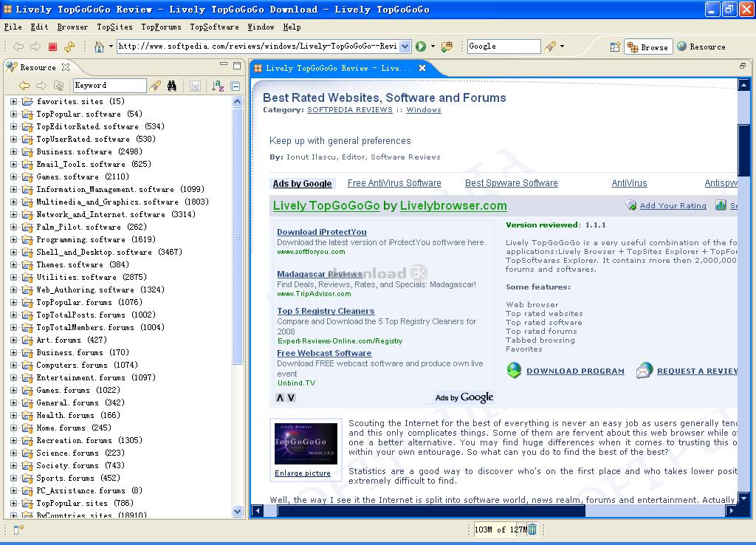Click the binoculars find icon
The image size is (756, 545).
(x=171, y=86)
